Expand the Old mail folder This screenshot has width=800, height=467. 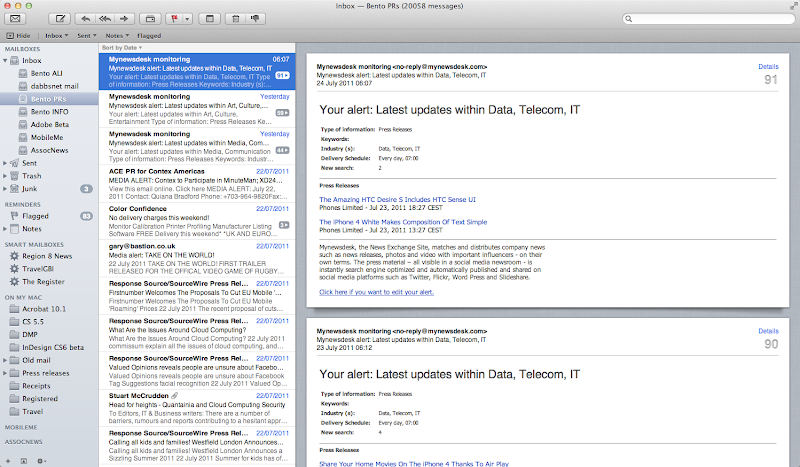click(x=5, y=360)
